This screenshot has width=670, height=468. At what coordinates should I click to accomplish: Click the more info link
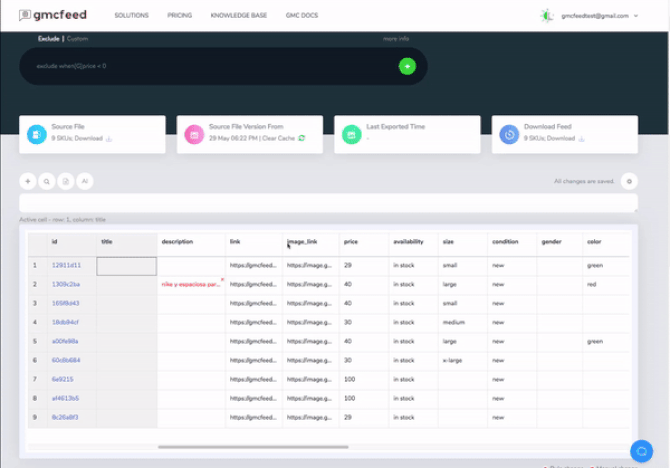tap(396, 38)
